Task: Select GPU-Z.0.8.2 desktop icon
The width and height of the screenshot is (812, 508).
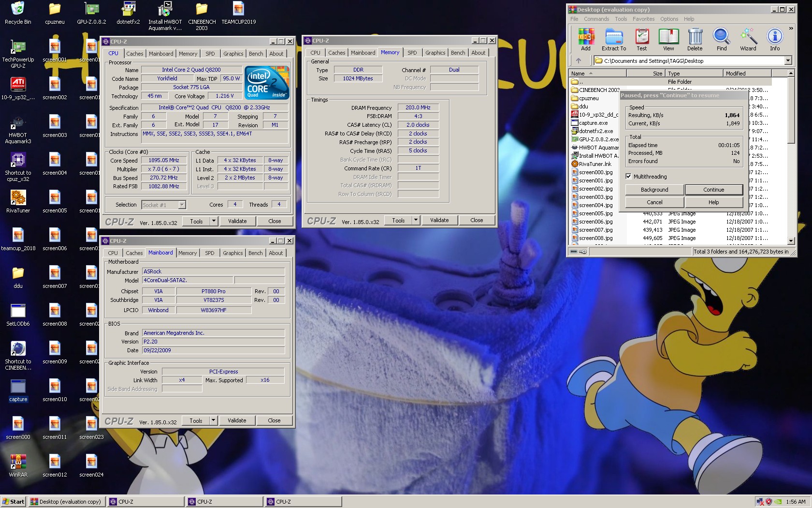Action: [91, 13]
